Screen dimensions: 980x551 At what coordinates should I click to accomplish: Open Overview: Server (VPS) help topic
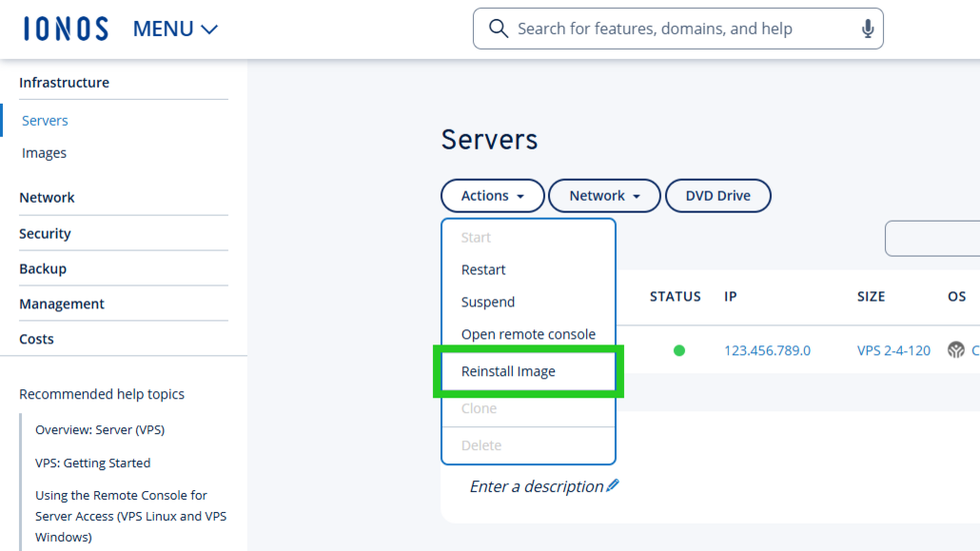[x=100, y=430]
